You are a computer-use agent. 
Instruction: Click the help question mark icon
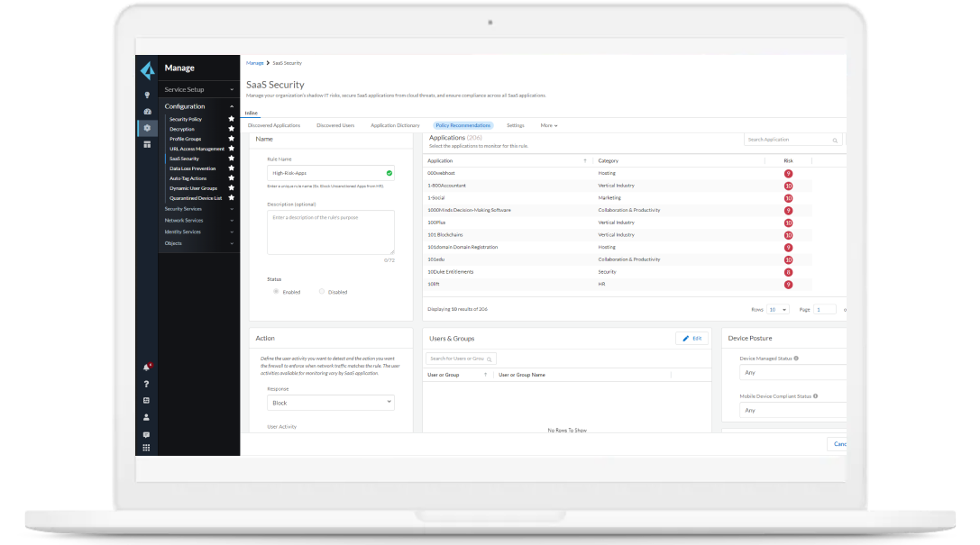(146, 385)
